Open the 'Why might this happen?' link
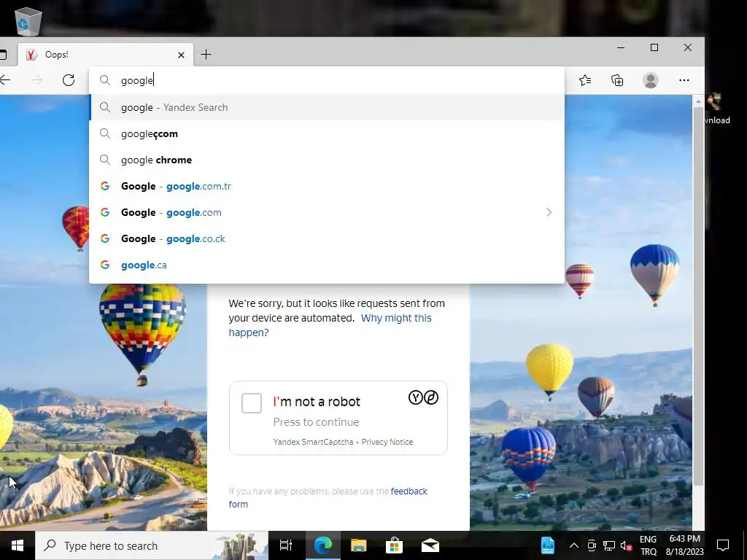Image resolution: width=747 pixels, height=560 pixels. [330, 325]
